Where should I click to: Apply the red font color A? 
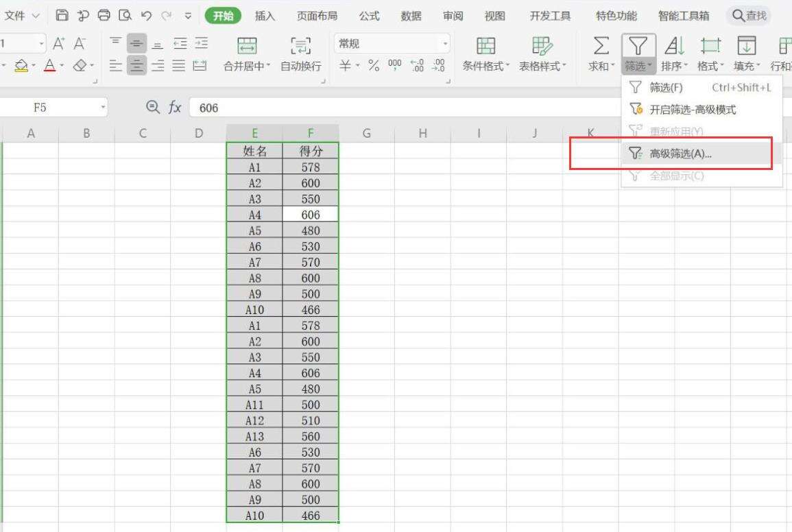coord(49,66)
